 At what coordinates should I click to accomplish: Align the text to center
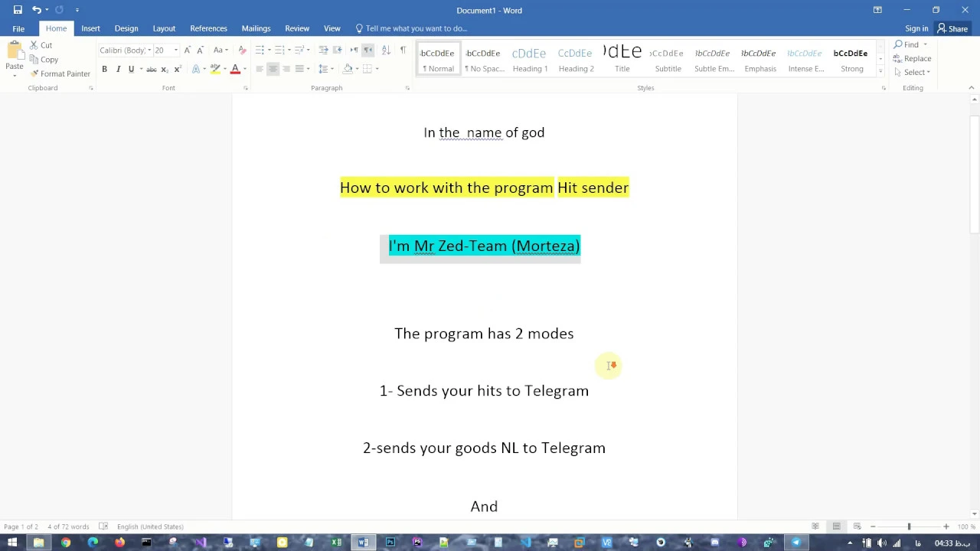[x=273, y=69]
